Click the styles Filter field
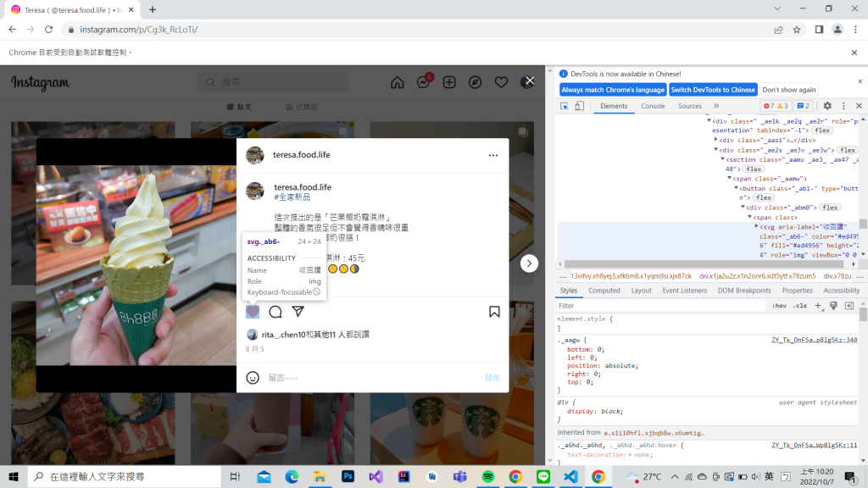868x488 pixels. (x=661, y=306)
